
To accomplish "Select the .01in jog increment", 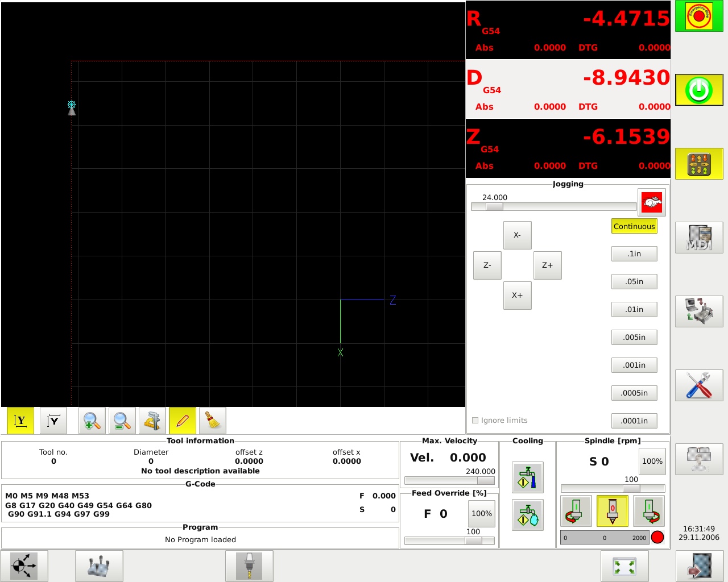I will [x=634, y=310].
